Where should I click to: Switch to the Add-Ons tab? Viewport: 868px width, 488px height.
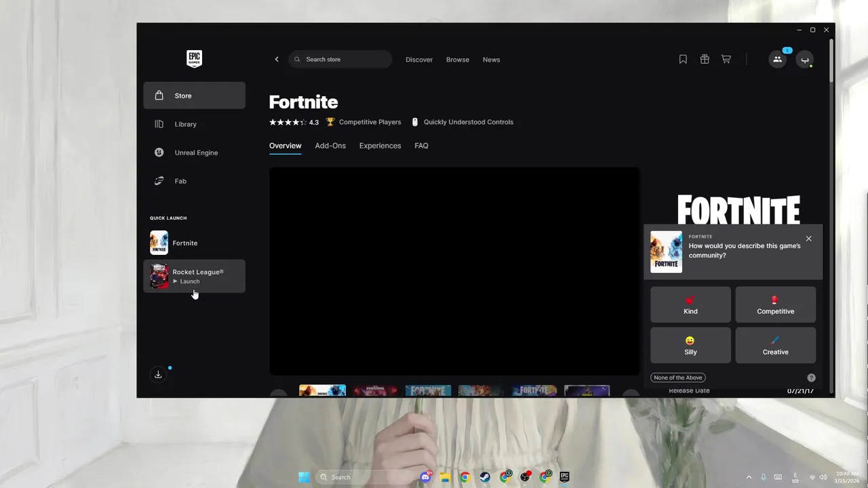pyautogui.click(x=330, y=146)
